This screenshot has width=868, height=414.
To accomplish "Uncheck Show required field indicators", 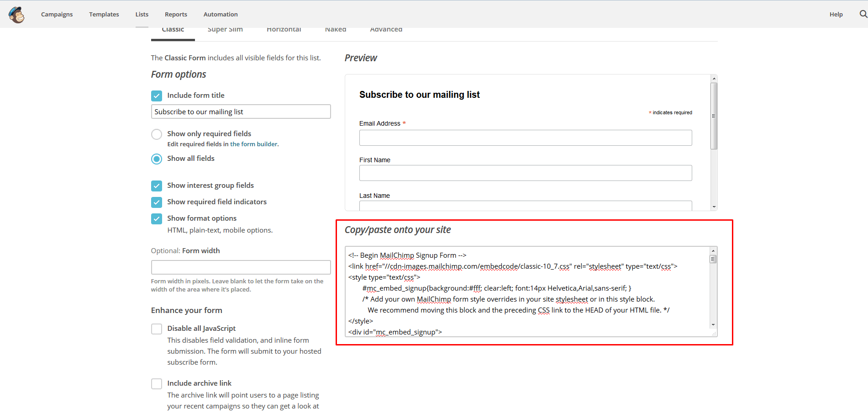I will pos(157,202).
